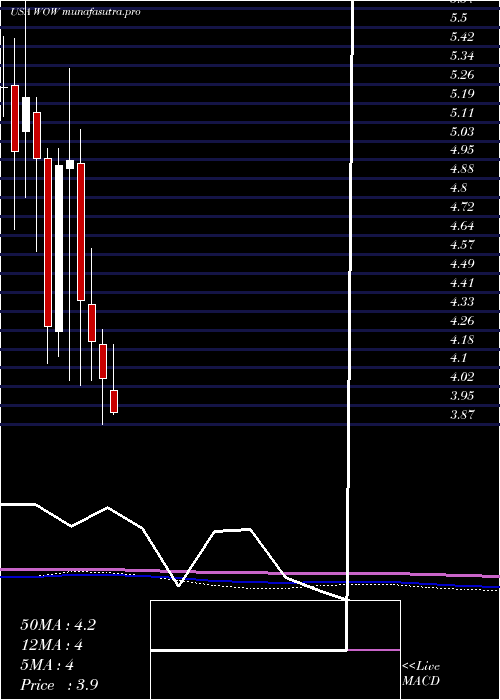Click the 4.95 price axis label
The width and height of the screenshot is (500, 700).
click(x=462, y=150)
